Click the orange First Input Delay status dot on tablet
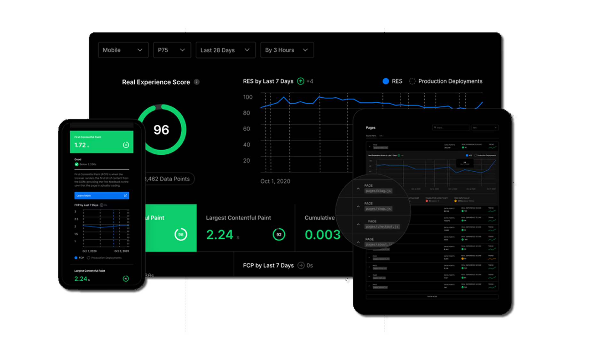 [455, 201]
